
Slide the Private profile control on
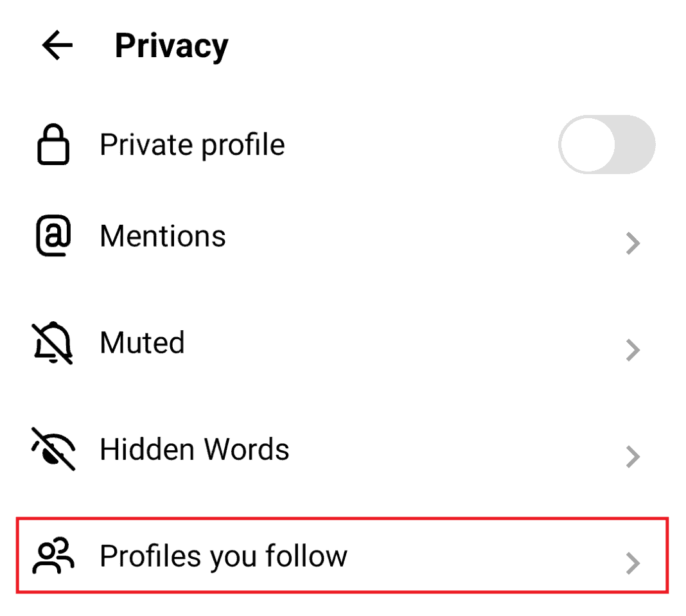[607, 145]
